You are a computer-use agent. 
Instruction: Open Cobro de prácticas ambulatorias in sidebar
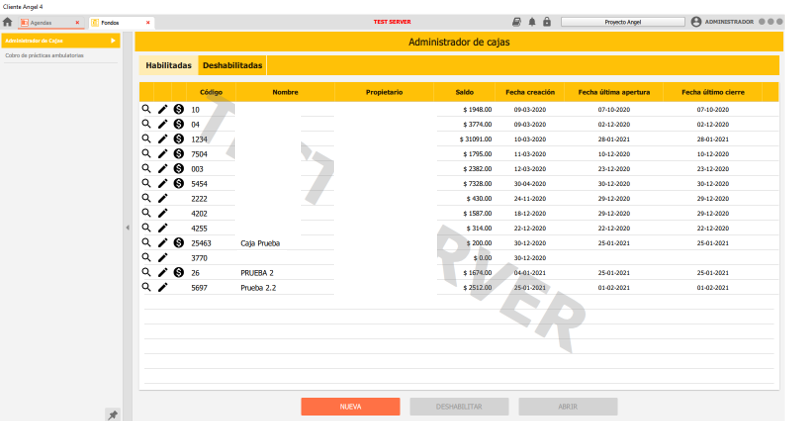coord(44,56)
